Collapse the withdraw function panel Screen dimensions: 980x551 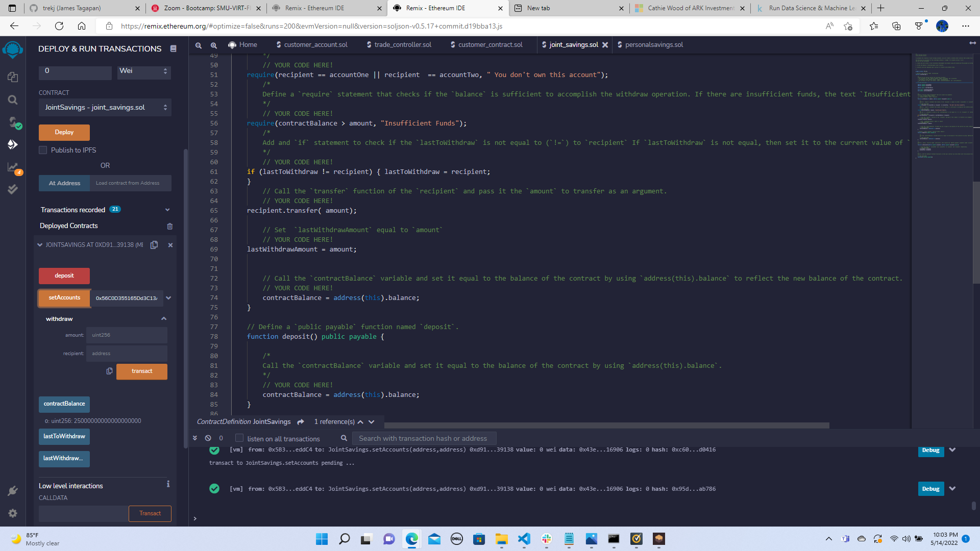164,319
